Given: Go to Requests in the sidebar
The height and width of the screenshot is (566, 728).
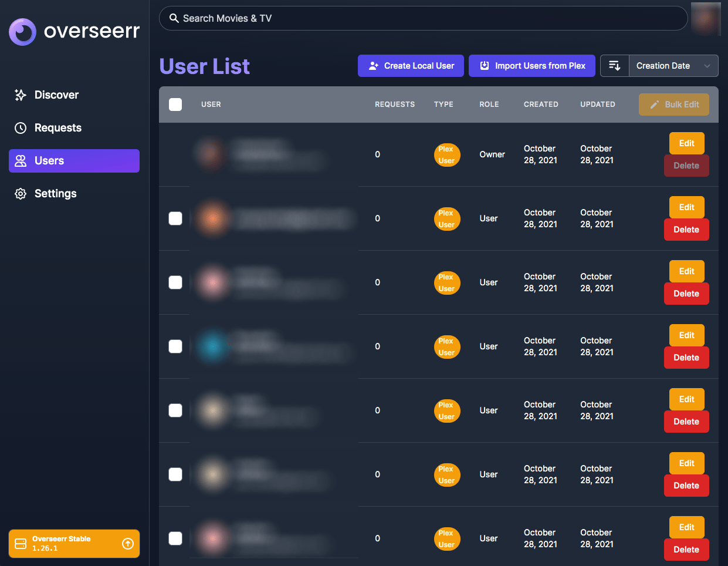Looking at the screenshot, I should point(57,128).
